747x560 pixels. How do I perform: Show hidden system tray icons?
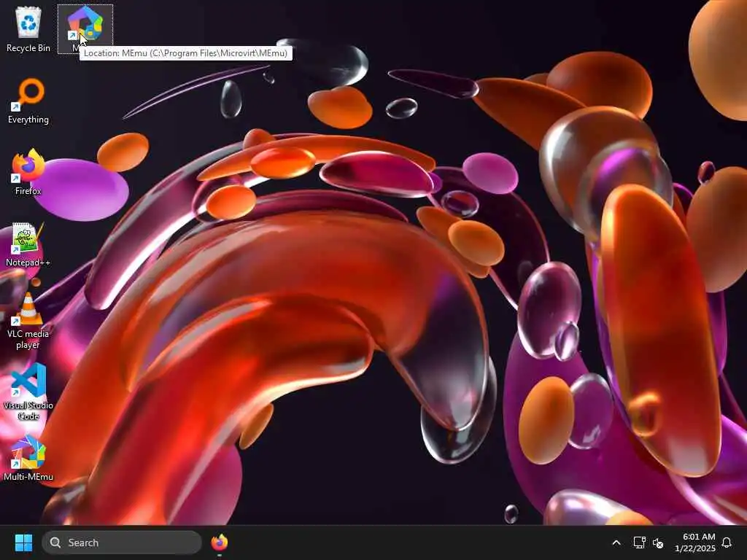click(x=616, y=542)
